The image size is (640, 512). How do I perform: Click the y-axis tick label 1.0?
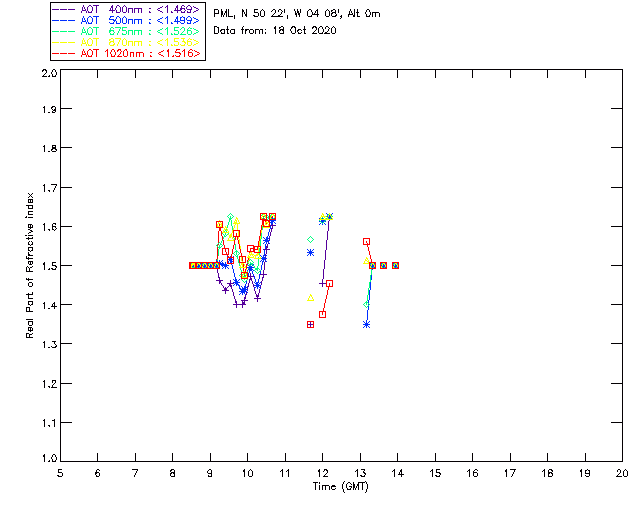click(x=49, y=459)
